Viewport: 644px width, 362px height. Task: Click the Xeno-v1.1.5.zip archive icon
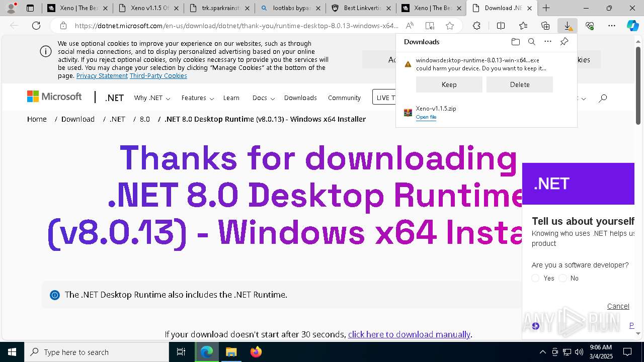pos(408,113)
